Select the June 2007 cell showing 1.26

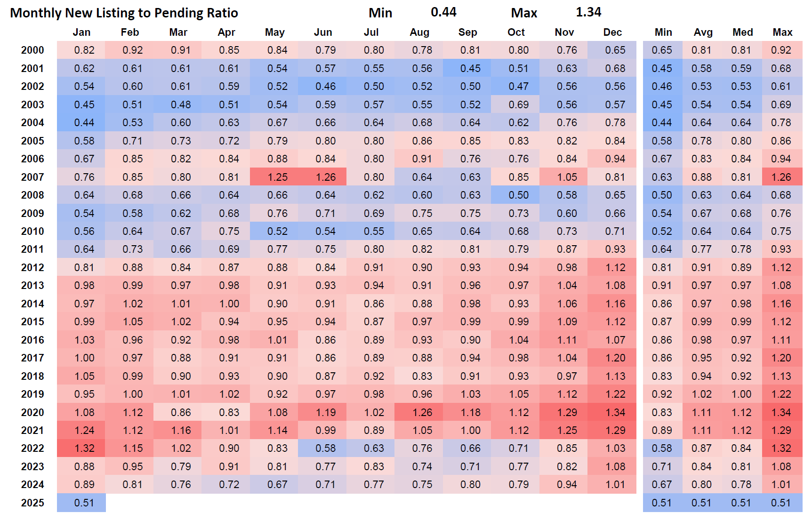[x=325, y=177]
